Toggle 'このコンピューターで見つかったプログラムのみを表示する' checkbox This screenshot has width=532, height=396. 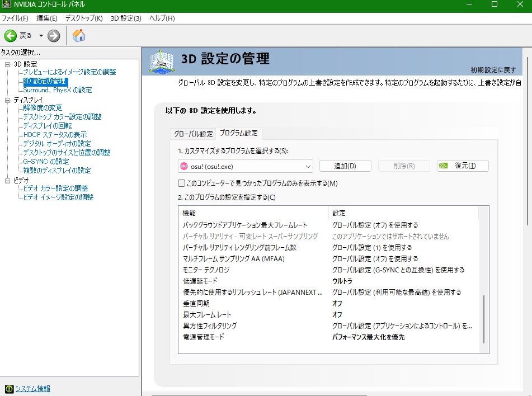[181, 183]
